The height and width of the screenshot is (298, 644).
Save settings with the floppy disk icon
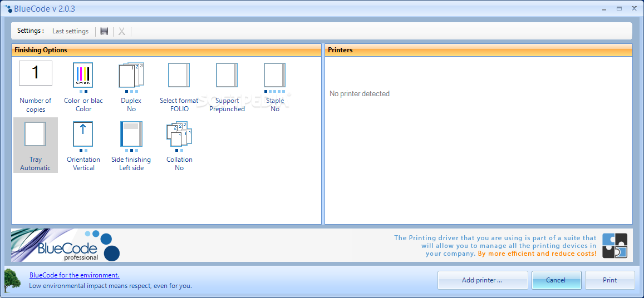click(x=104, y=31)
